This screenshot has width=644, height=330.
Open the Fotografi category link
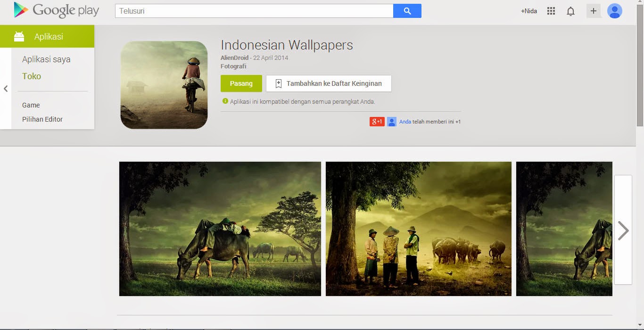[233, 66]
